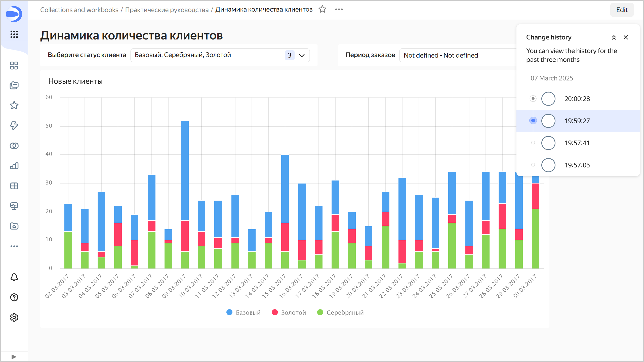
Task: Add dashboard to favorites with star
Action: (322, 9)
